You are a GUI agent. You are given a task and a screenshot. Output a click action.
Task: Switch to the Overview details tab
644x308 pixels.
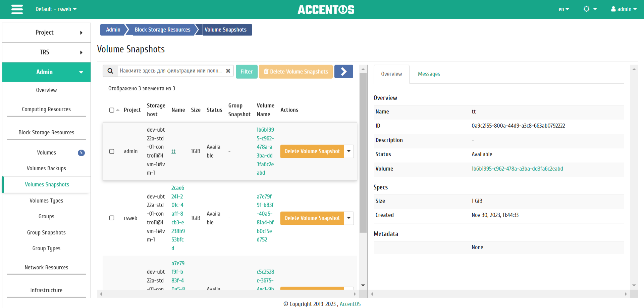click(391, 74)
